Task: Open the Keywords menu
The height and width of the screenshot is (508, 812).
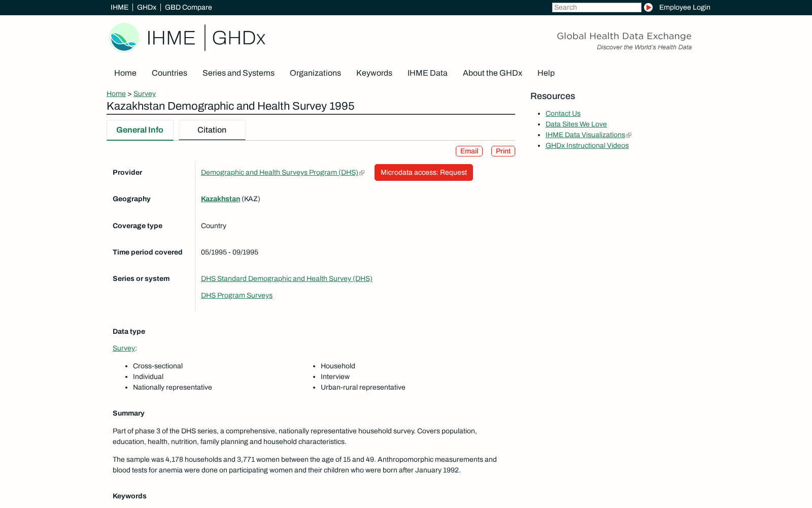Action: [x=374, y=73]
